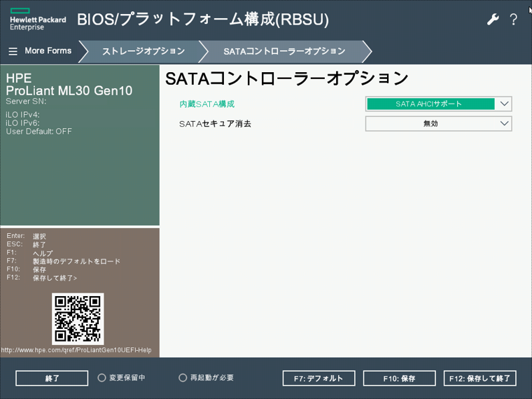Click the F12 保存して終了> hint
The image size is (532, 399).
tap(42, 278)
